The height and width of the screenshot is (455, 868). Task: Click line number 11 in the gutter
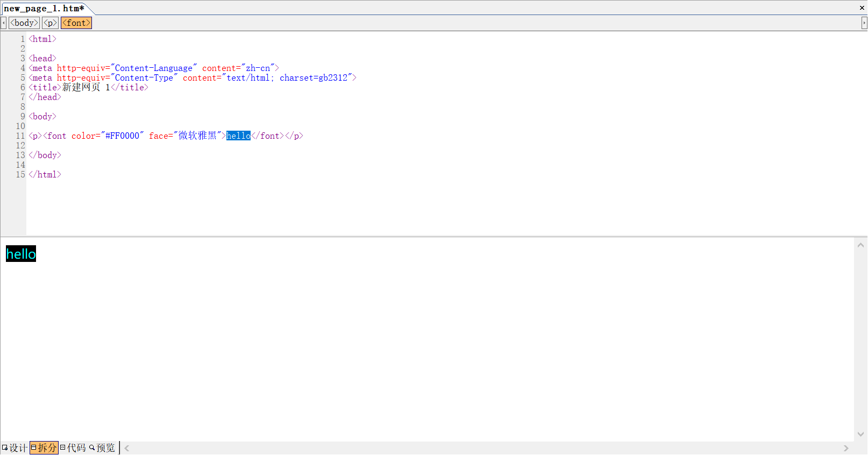tap(20, 136)
